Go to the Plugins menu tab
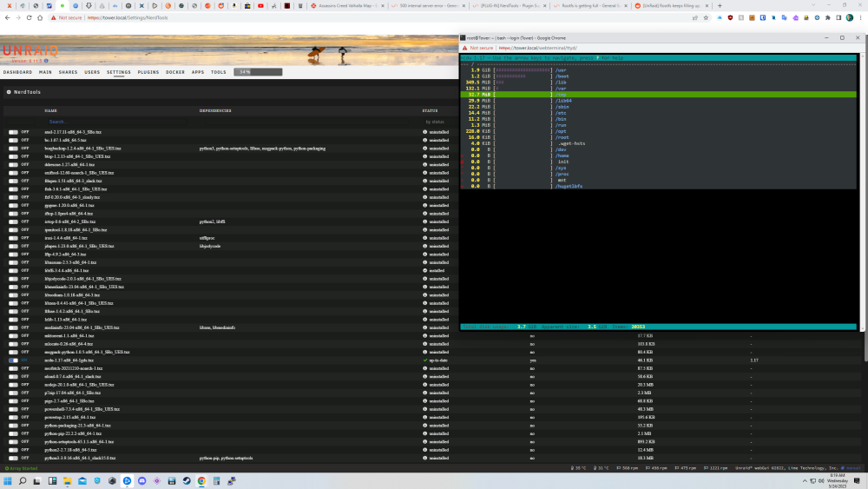Image resolution: width=868 pixels, height=489 pixels. [x=148, y=72]
